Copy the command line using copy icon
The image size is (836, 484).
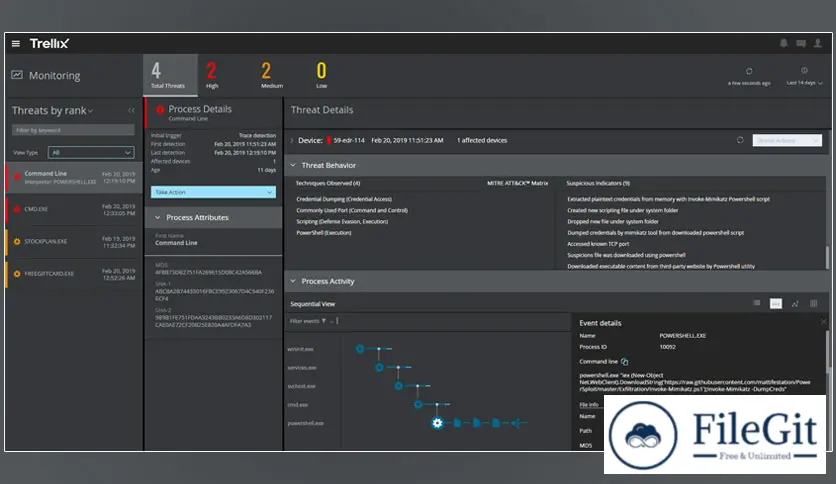(x=624, y=362)
